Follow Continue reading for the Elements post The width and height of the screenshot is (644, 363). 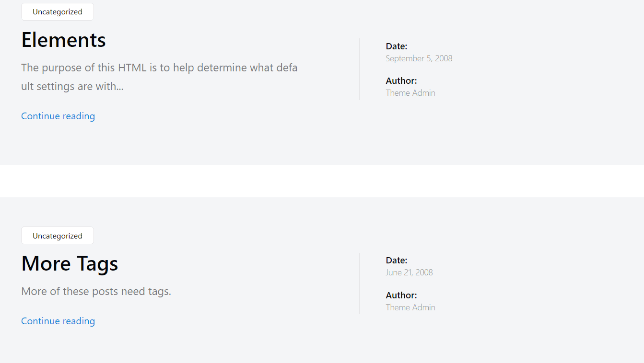coord(58,116)
